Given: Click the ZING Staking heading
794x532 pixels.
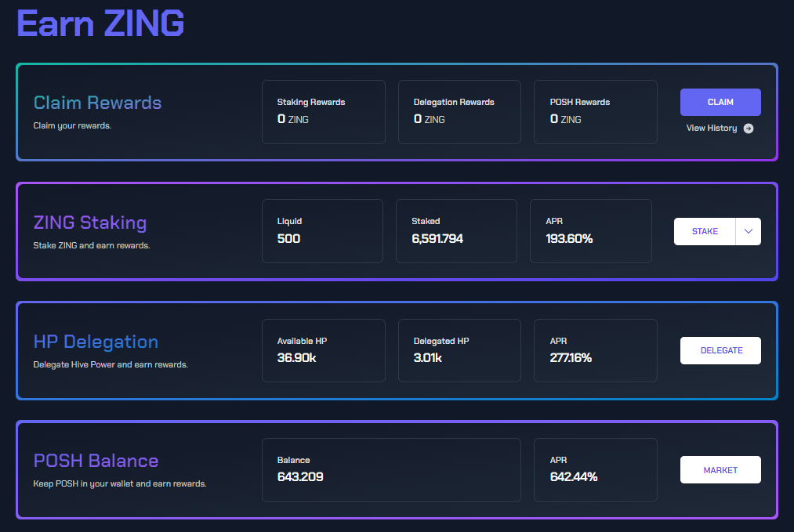Looking at the screenshot, I should [90, 223].
